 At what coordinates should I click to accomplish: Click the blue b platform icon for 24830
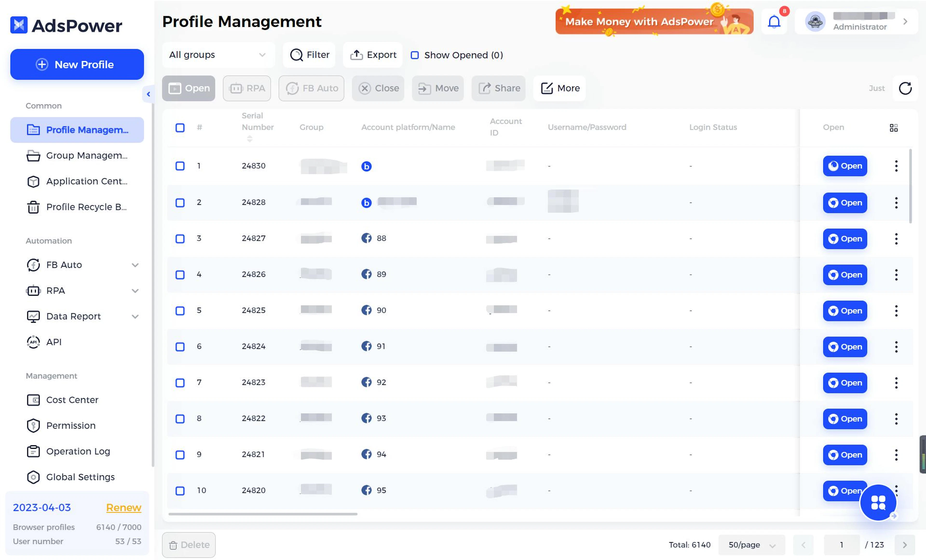point(366,166)
